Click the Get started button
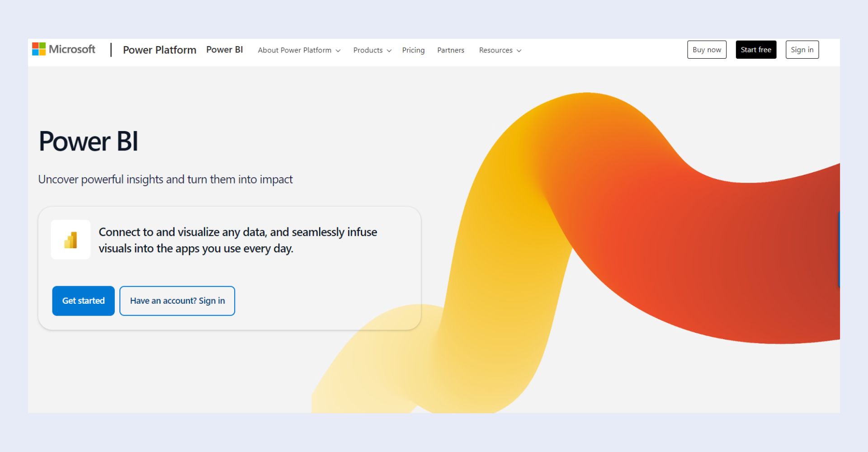The height and width of the screenshot is (452, 868). (83, 301)
